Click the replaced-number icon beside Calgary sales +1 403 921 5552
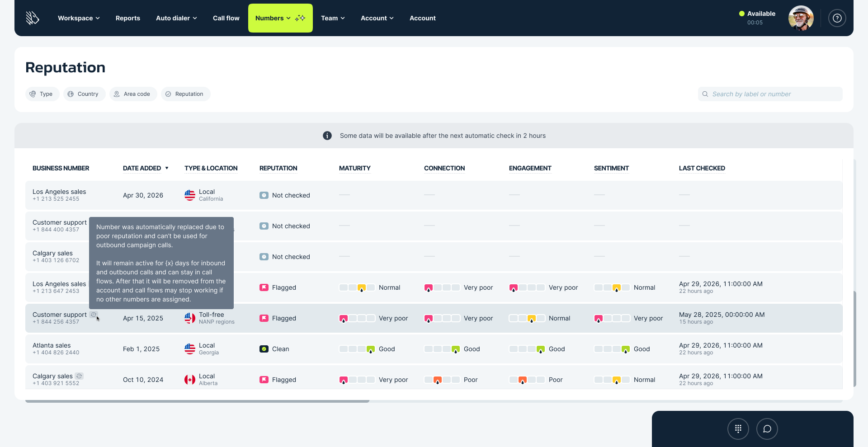The height and width of the screenshot is (447, 868). pyautogui.click(x=79, y=376)
